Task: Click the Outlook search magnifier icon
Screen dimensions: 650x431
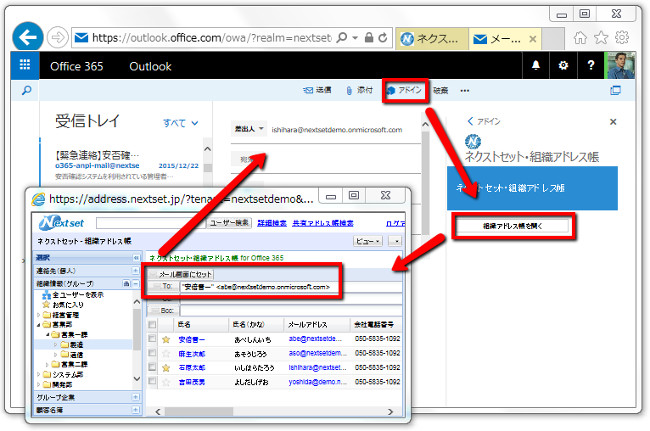Action: (26, 90)
